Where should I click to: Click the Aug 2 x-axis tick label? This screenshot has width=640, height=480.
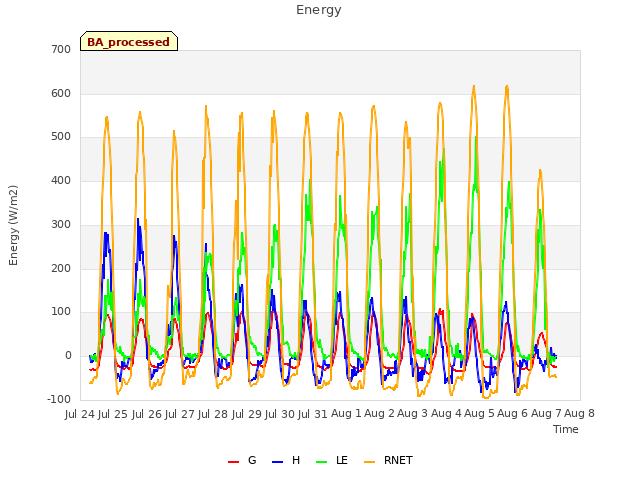[x=380, y=414]
